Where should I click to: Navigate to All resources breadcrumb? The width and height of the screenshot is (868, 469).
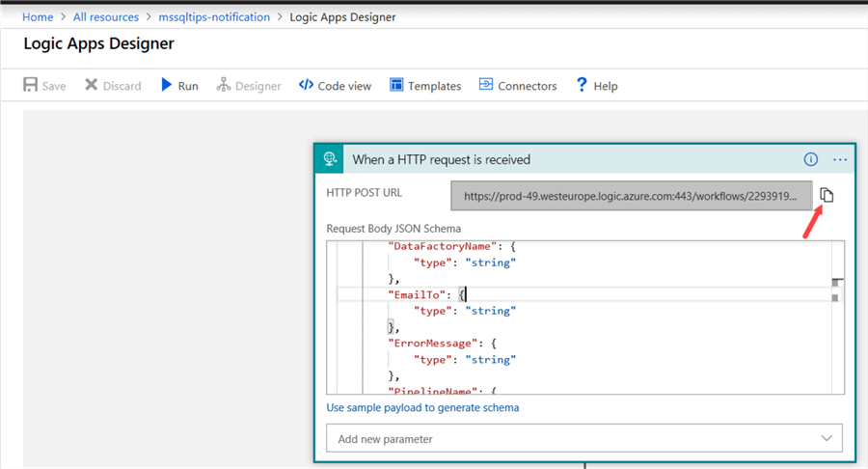(106, 16)
